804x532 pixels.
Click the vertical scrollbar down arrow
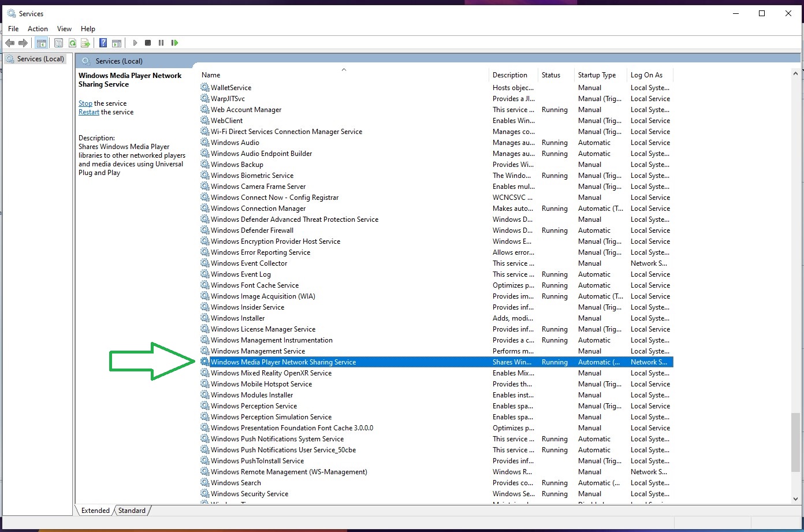click(795, 499)
